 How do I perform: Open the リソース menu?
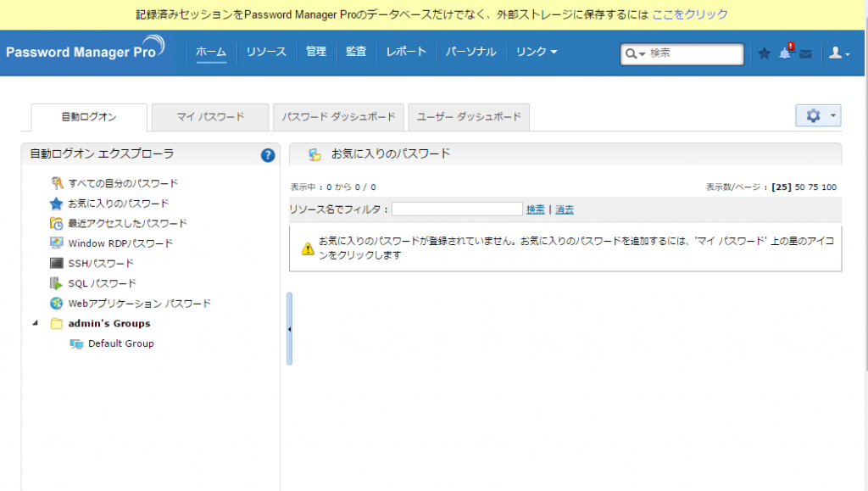266,53
